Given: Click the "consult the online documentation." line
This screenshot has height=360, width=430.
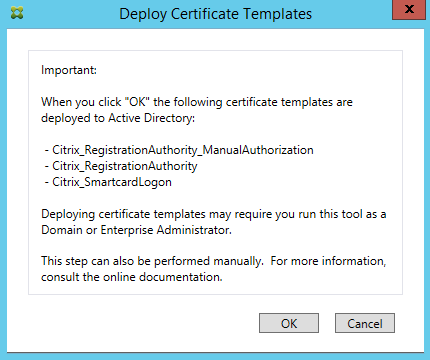Looking at the screenshot, I should pyautogui.click(x=132, y=277).
